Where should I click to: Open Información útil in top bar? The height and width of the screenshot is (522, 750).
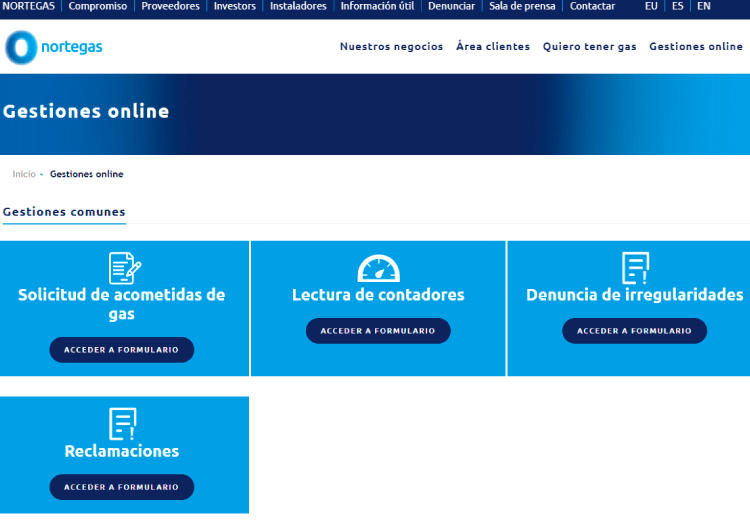pos(377,6)
